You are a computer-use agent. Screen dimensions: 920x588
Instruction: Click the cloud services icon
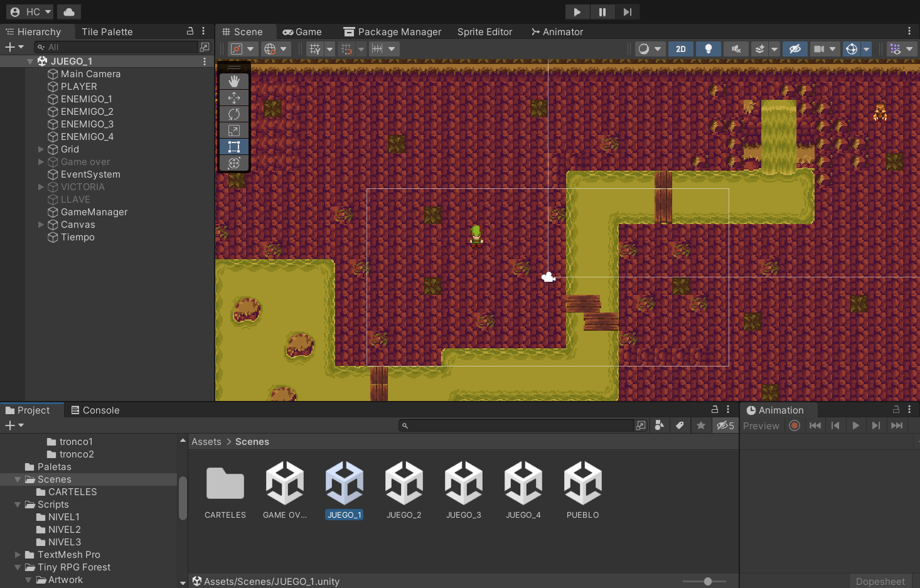click(69, 12)
